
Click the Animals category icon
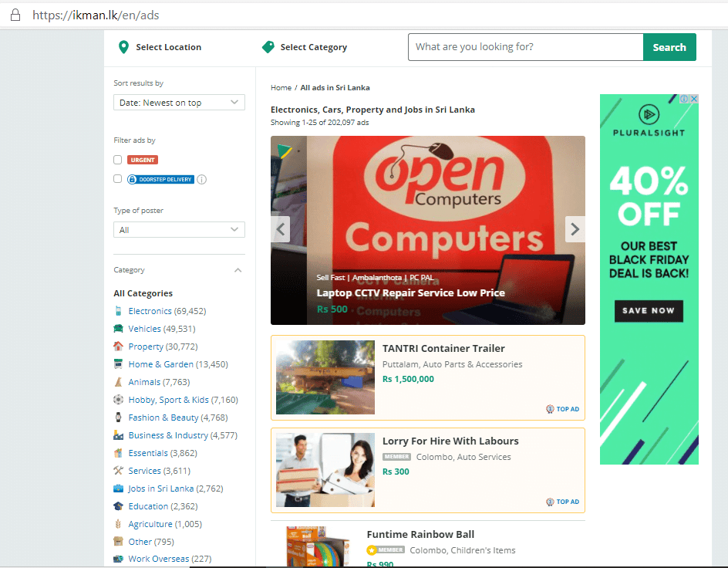119,382
